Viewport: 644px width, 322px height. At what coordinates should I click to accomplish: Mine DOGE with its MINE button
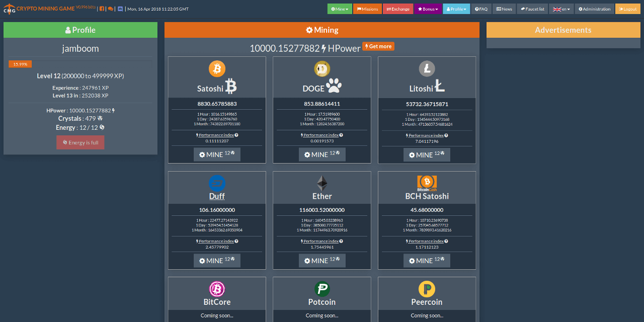322,154
